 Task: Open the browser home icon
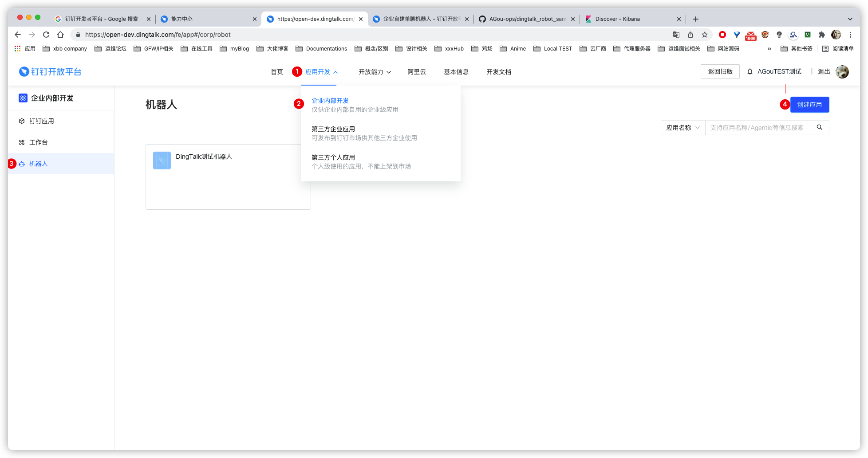click(60, 35)
